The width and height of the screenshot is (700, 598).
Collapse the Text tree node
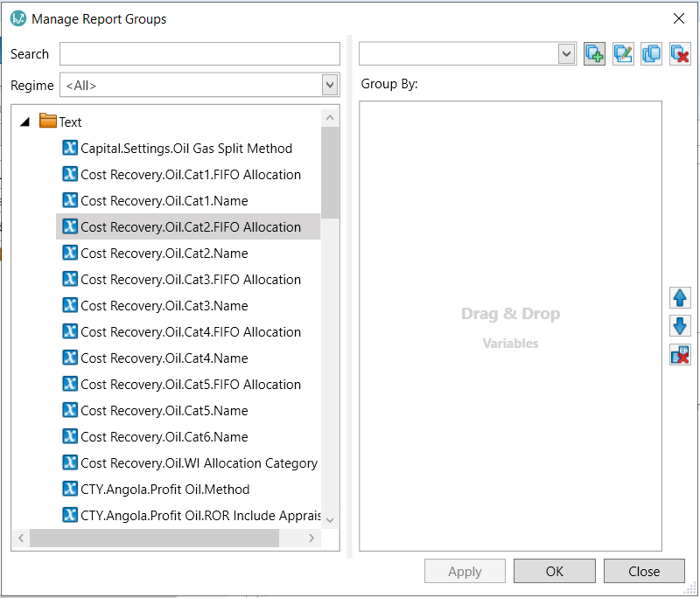24,122
